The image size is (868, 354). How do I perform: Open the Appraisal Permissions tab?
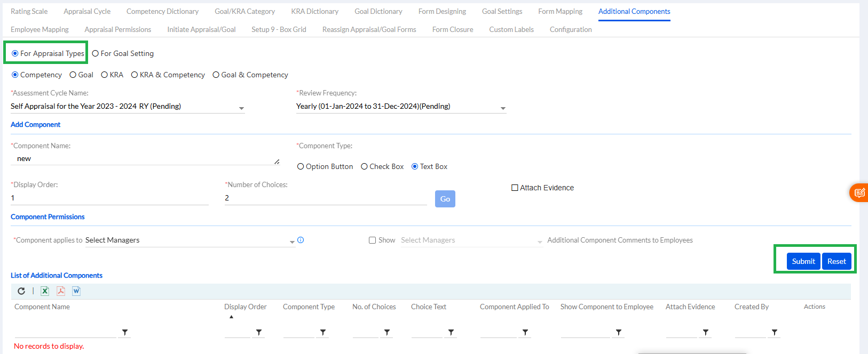pyautogui.click(x=117, y=29)
